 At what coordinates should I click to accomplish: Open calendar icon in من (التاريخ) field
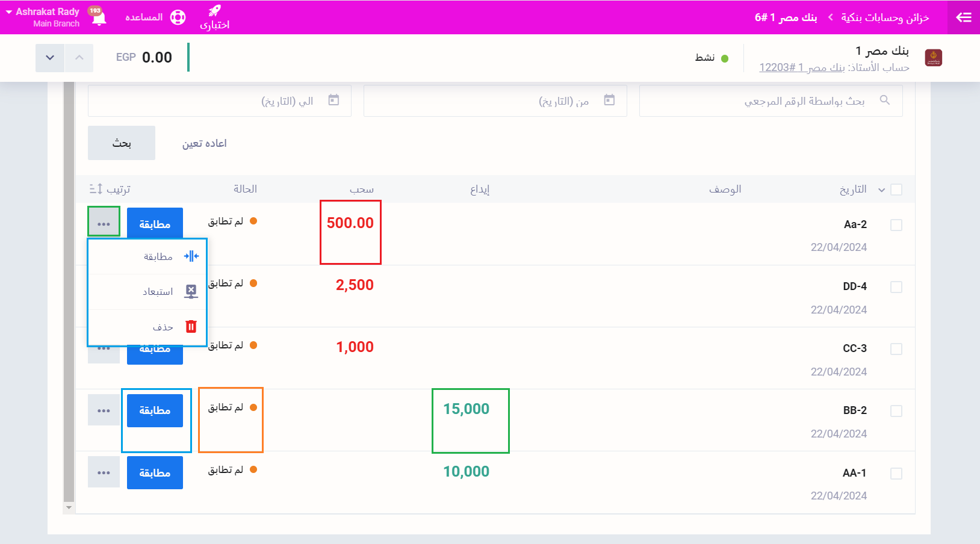[x=610, y=100]
